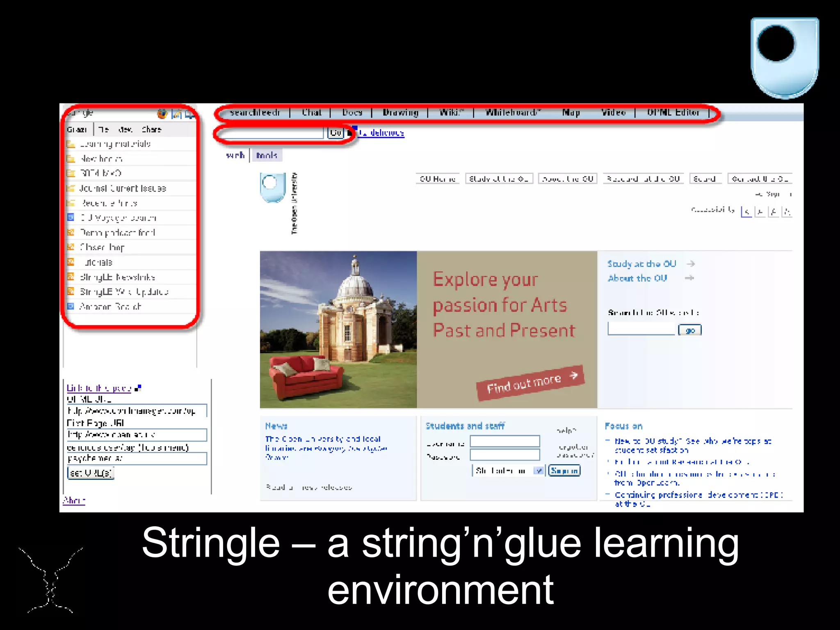The image size is (840, 630).
Task: Open the Chat tab in top toolbar
Action: coord(311,112)
